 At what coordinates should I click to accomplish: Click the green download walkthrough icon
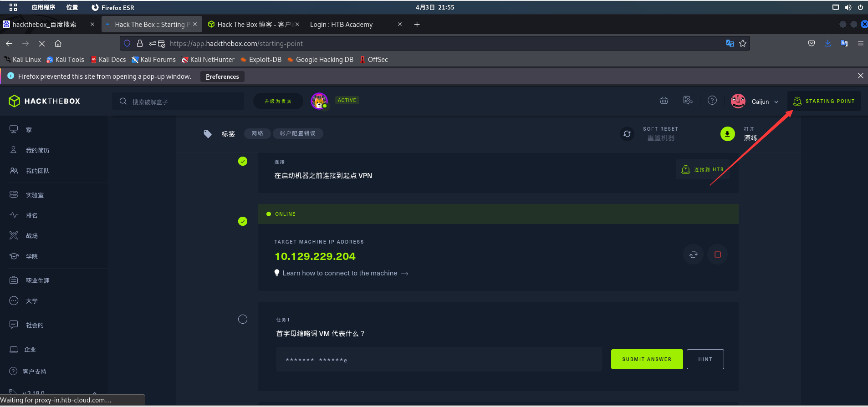click(x=727, y=134)
